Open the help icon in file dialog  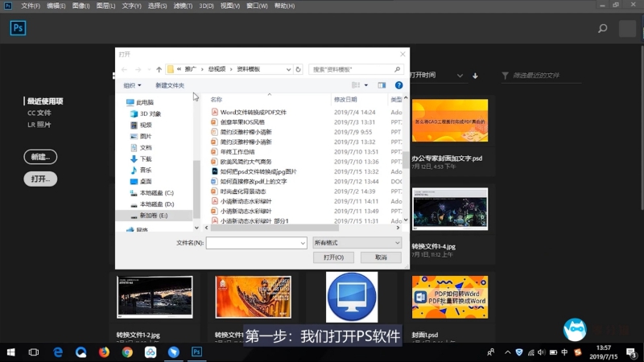pos(398,84)
